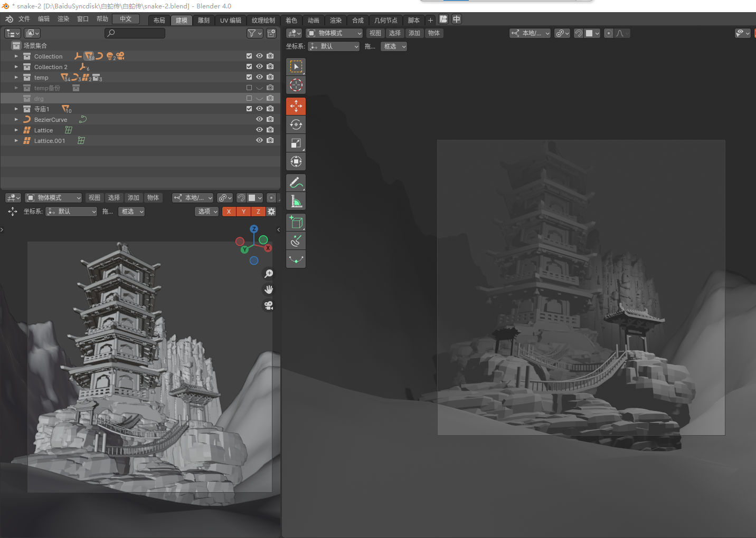Uncheck the 寺庙1 collection checkbox
The width and height of the screenshot is (756, 538).
pyautogui.click(x=249, y=109)
